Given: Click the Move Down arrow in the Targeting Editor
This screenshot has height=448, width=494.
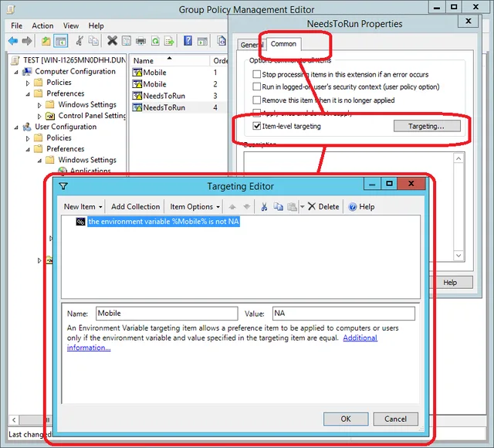Looking at the screenshot, I should (247, 207).
